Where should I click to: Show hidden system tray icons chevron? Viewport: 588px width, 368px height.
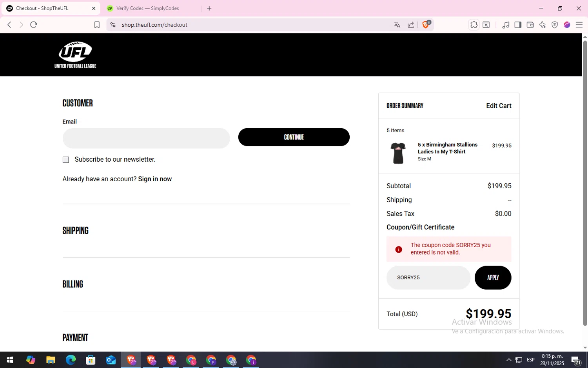tap(509, 360)
